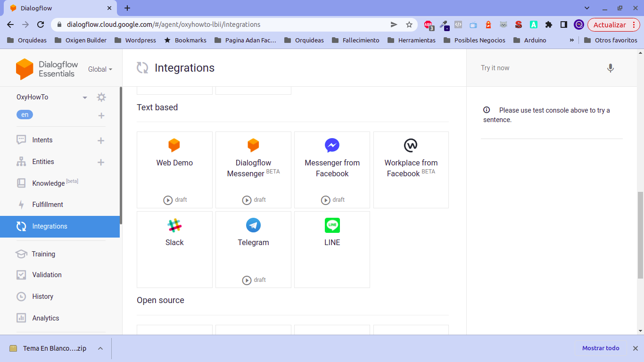
Task: Click the Dialogflow Essentials logo
Action: [x=46, y=69]
